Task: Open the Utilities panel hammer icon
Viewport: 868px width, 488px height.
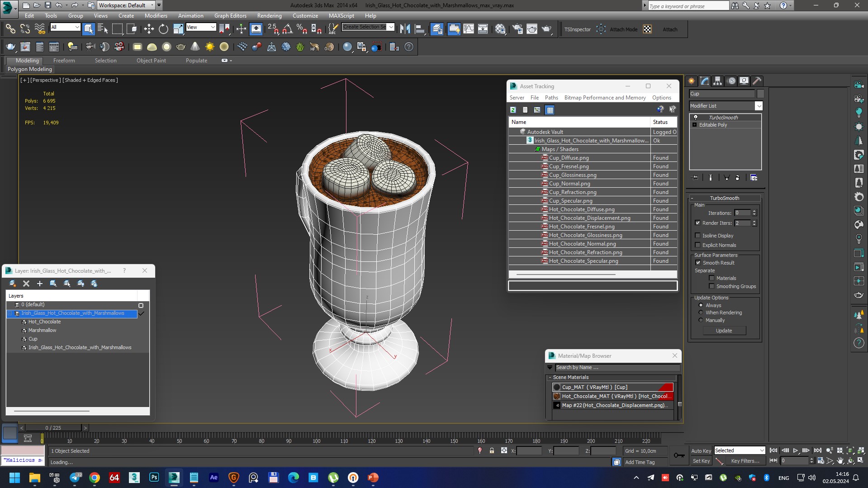Action: tap(757, 81)
